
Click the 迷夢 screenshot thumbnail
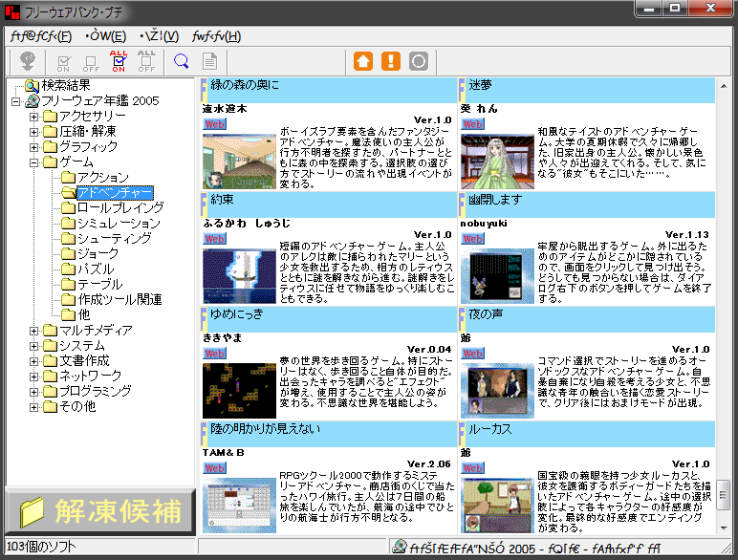(x=497, y=162)
